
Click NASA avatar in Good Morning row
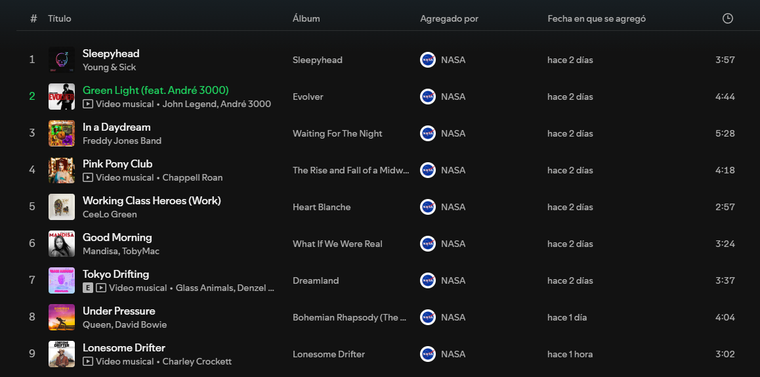[428, 244]
